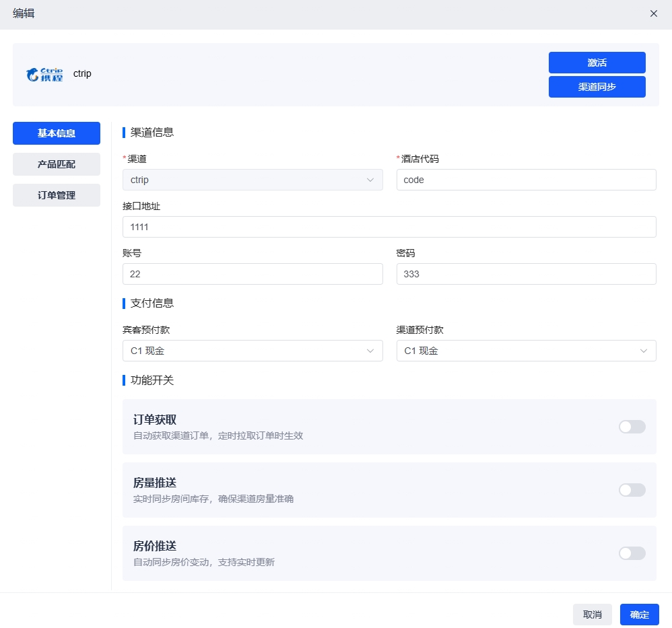Close the edit dialog with X icon

653,13
